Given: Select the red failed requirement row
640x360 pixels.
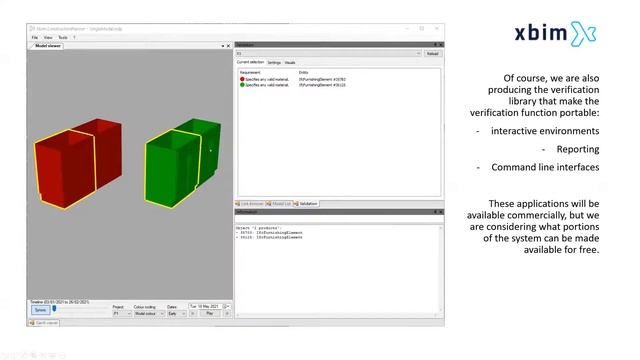Looking at the screenshot, I should [x=293, y=79].
